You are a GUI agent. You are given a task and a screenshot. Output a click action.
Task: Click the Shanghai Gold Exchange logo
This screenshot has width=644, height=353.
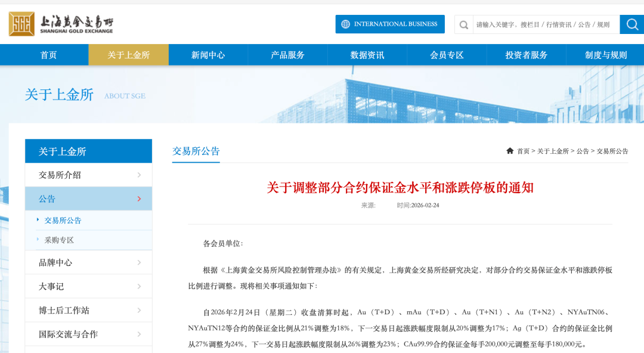pyautogui.click(x=60, y=24)
